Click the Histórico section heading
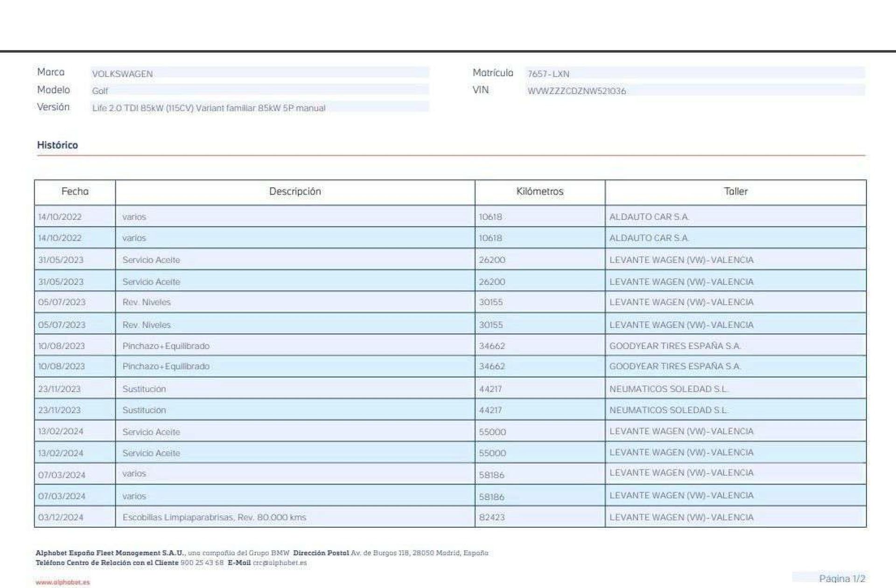Viewport: 896px width, 588px height. coord(57,145)
